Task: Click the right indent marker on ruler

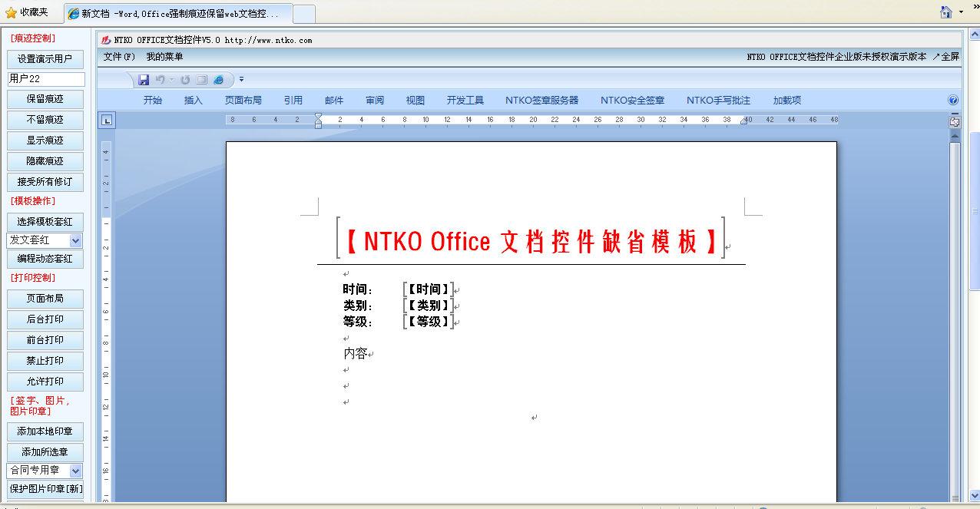Action: pyautogui.click(x=744, y=121)
